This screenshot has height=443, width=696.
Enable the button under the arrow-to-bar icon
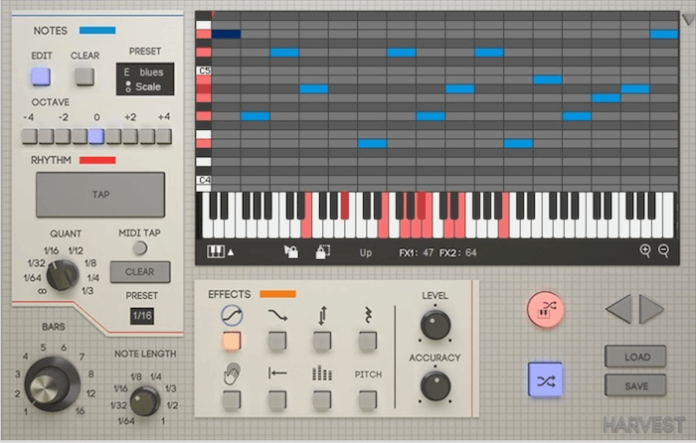[277, 399]
